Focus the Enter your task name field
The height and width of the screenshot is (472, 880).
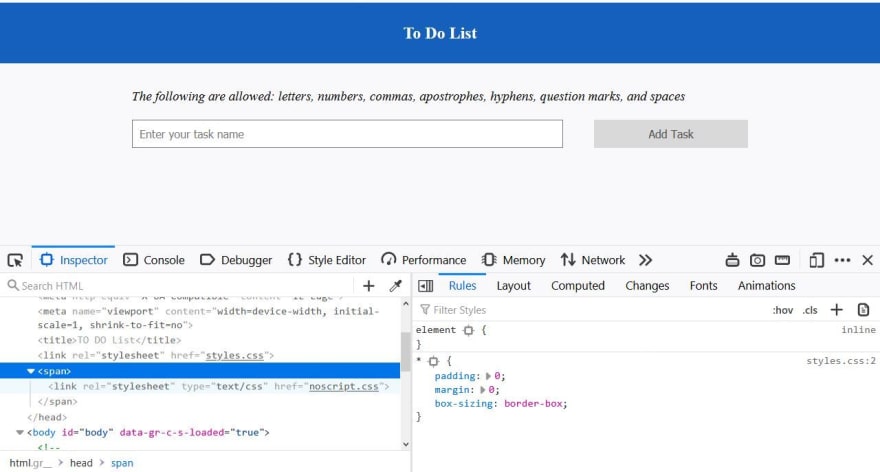pyautogui.click(x=347, y=134)
